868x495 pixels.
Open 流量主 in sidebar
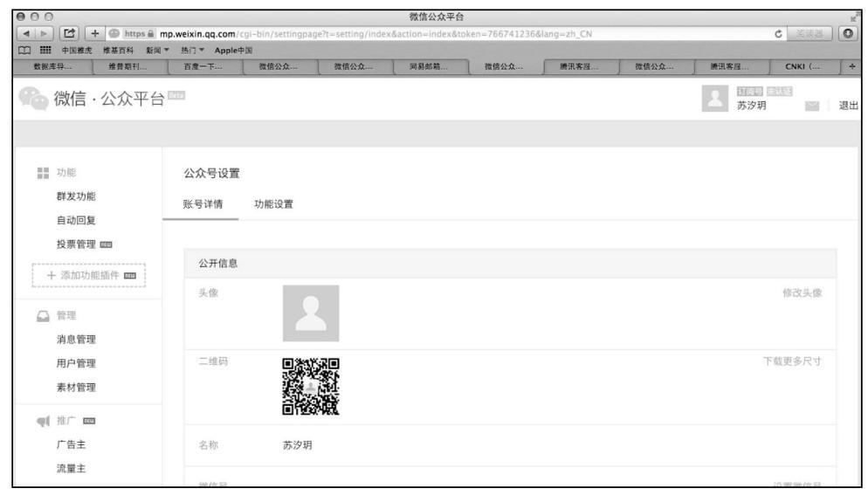tap(71, 469)
